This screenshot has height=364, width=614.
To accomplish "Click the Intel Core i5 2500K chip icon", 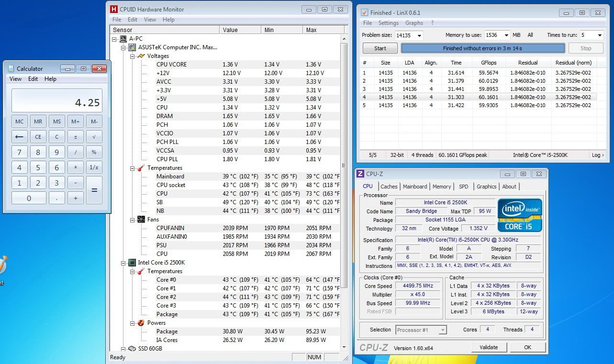I will point(132,263).
